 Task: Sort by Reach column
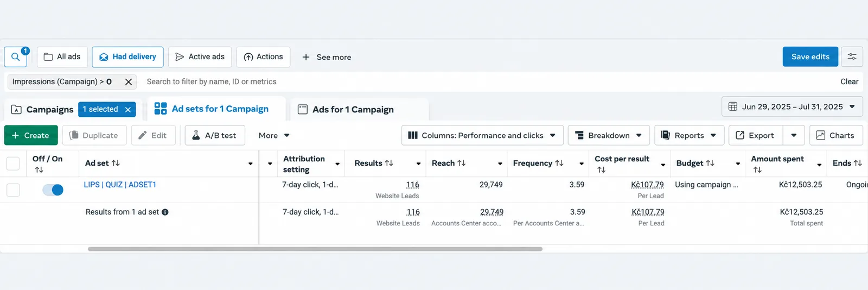coord(462,163)
